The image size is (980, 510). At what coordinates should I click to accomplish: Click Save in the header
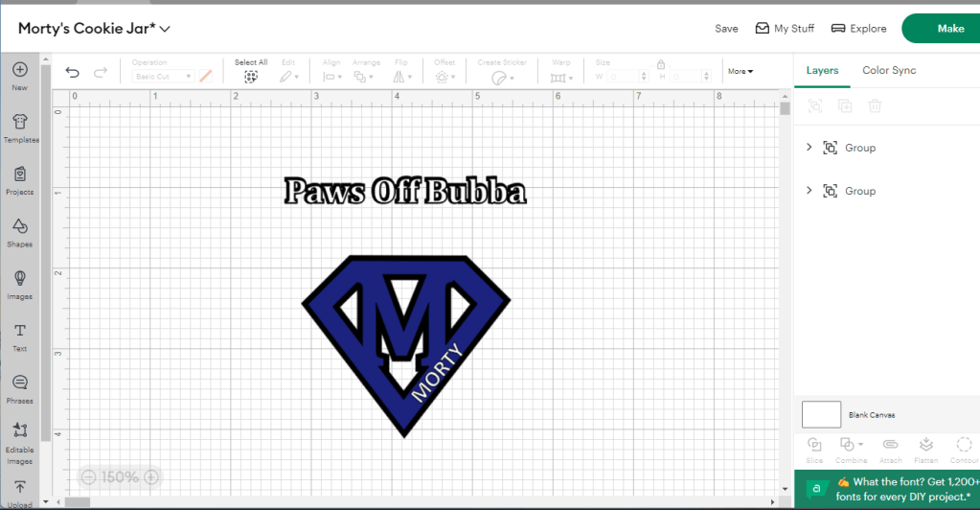[726, 29]
